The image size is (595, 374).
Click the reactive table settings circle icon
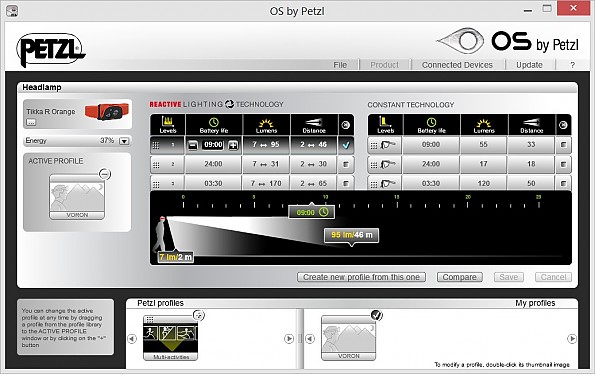345,125
